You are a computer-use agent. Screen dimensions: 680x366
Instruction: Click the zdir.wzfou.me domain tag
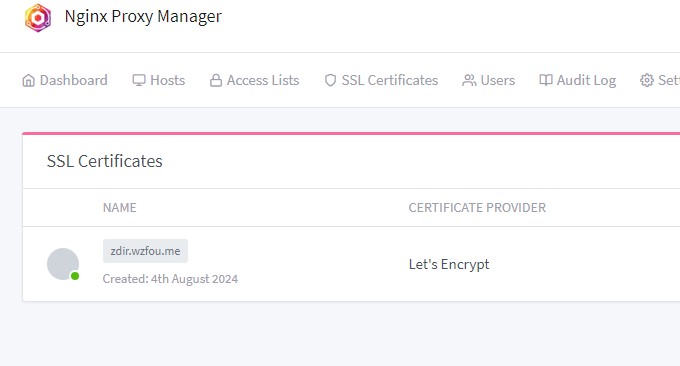[x=145, y=251]
